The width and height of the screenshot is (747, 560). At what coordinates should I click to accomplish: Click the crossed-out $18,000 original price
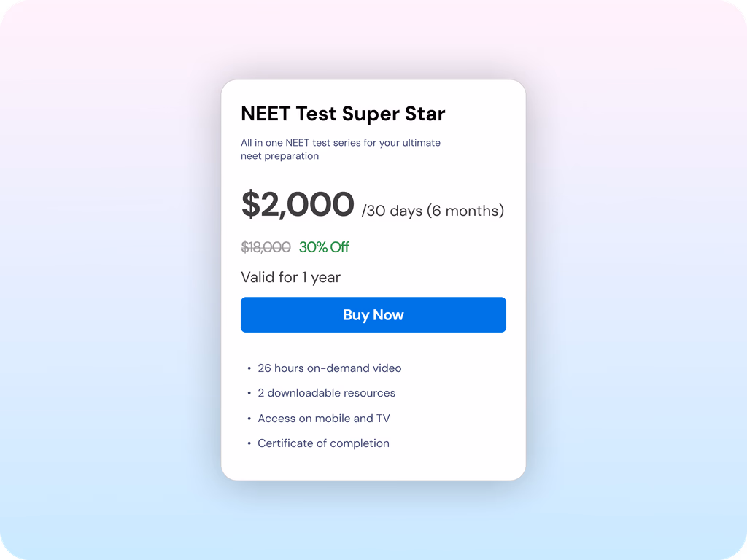coord(266,247)
